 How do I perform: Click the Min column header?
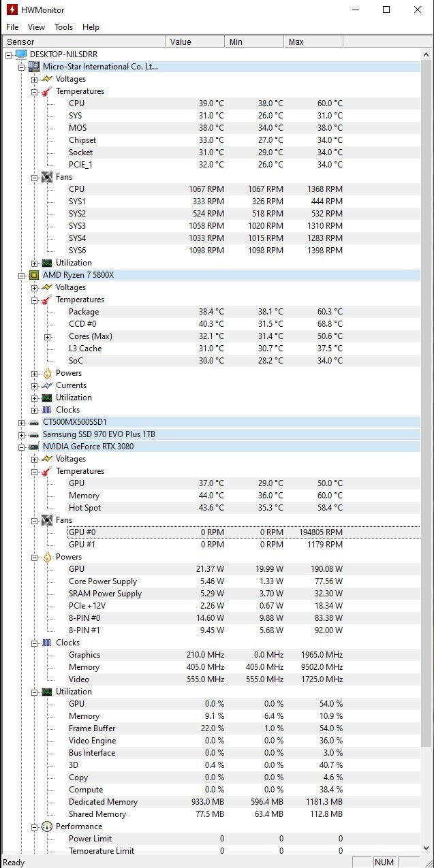[x=255, y=42]
